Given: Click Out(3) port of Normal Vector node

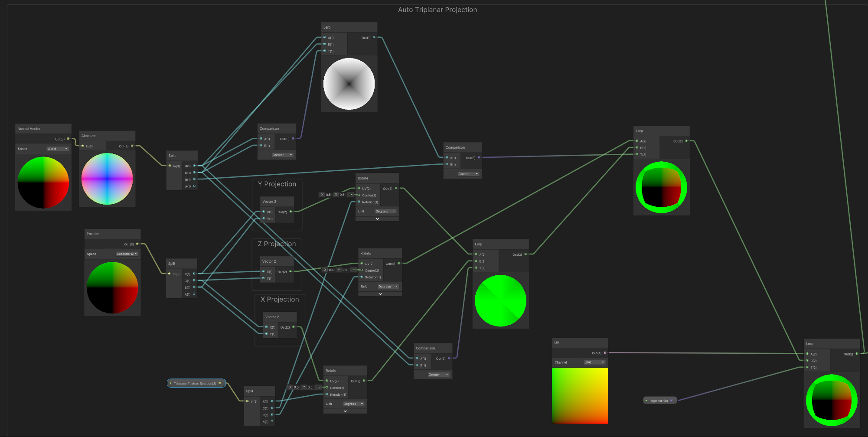Looking at the screenshot, I should click(68, 139).
